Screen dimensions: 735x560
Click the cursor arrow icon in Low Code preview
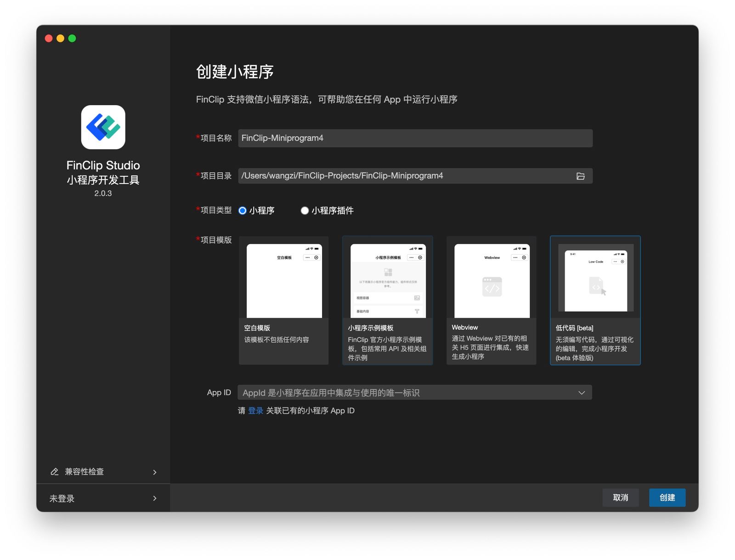pyautogui.click(x=604, y=292)
